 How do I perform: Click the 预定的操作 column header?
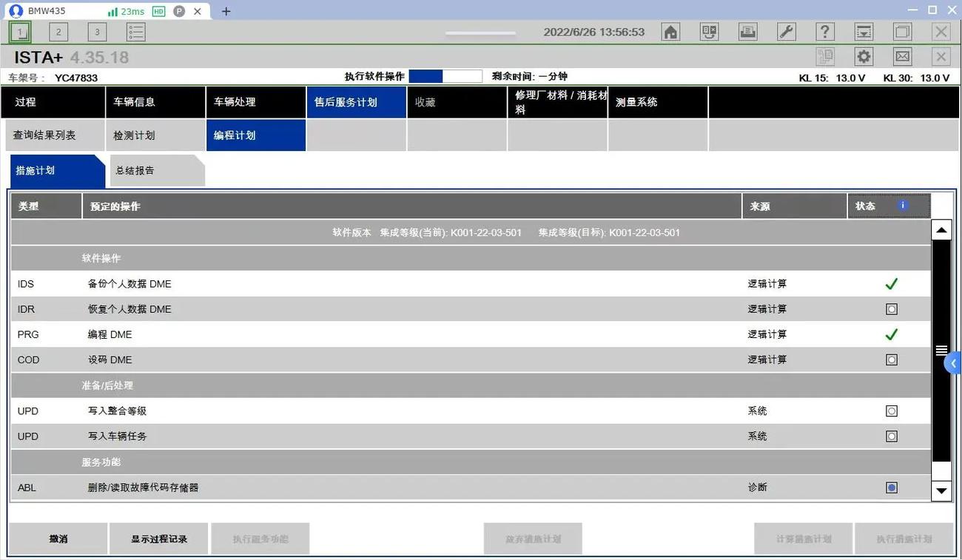(412, 206)
